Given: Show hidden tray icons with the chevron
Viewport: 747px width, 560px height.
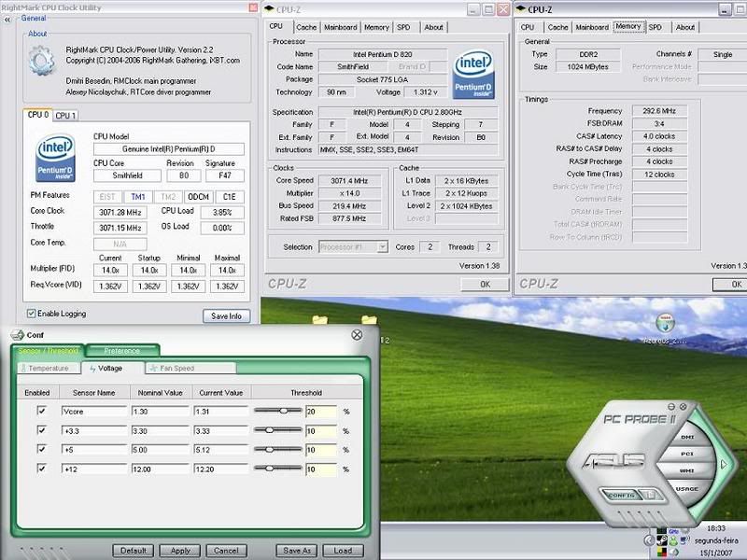Looking at the screenshot, I should pyautogui.click(x=648, y=540).
